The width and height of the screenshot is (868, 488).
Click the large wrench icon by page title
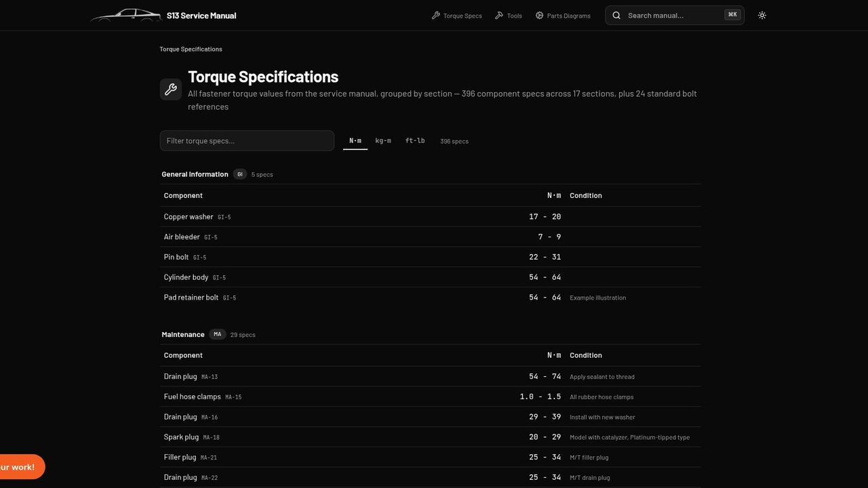click(x=171, y=89)
